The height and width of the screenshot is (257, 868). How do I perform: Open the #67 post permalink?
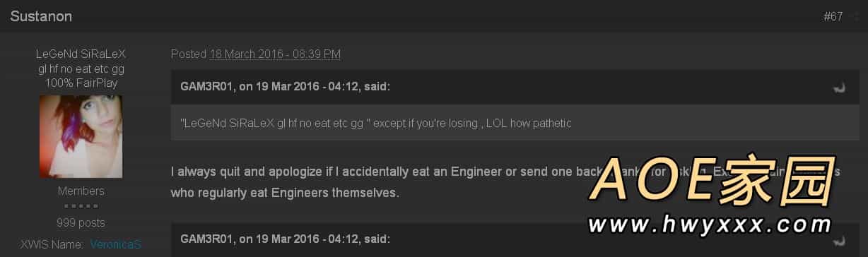point(833,16)
